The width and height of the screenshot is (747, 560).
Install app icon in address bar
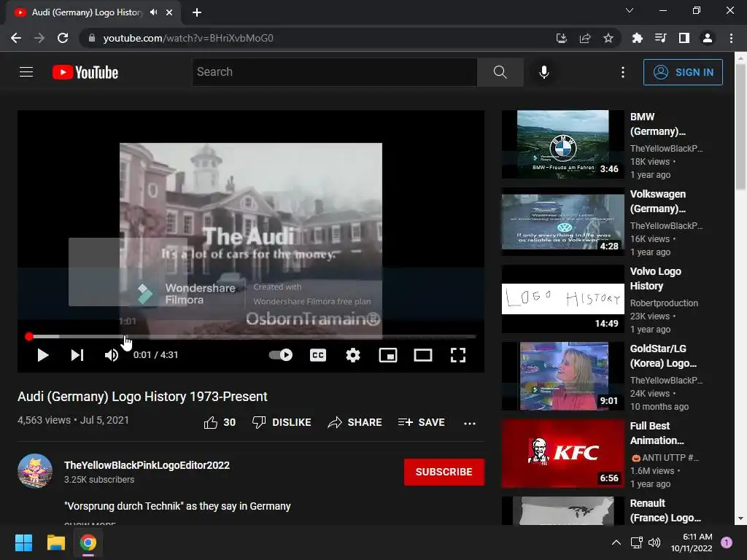pos(562,38)
